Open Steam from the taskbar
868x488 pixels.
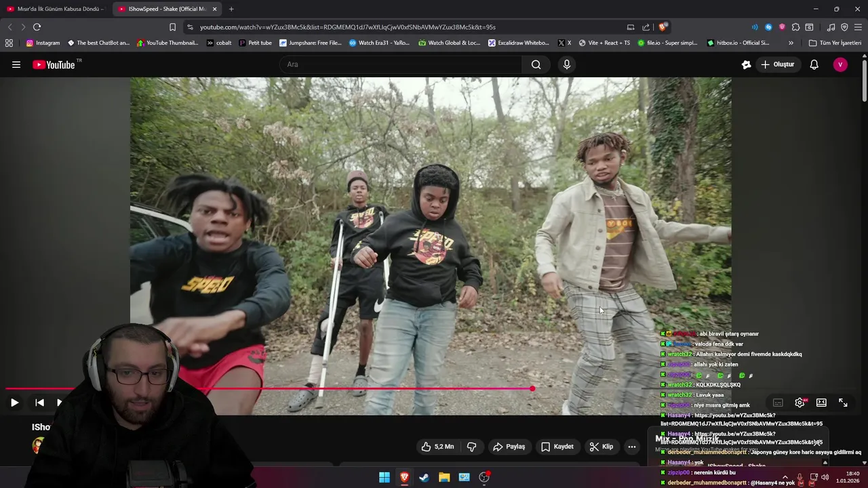[x=425, y=477]
